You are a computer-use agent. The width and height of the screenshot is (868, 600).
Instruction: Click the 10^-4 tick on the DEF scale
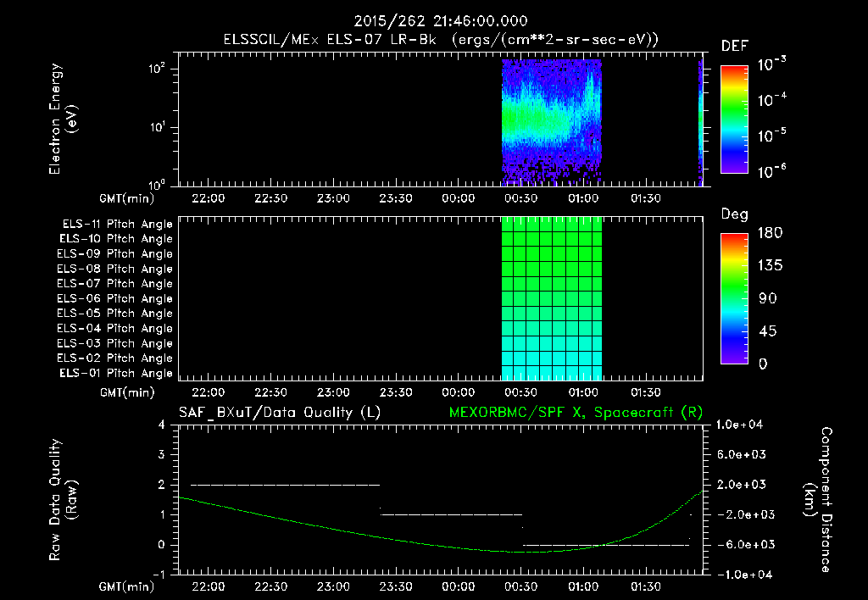tap(771, 100)
